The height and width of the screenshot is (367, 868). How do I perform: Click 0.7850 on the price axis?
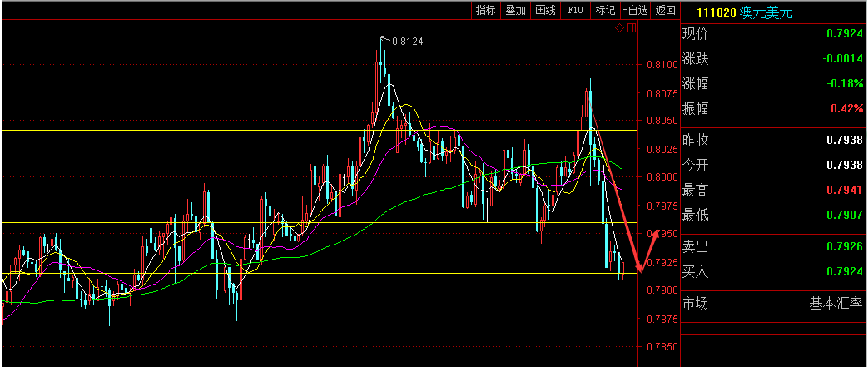tap(662, 346)
